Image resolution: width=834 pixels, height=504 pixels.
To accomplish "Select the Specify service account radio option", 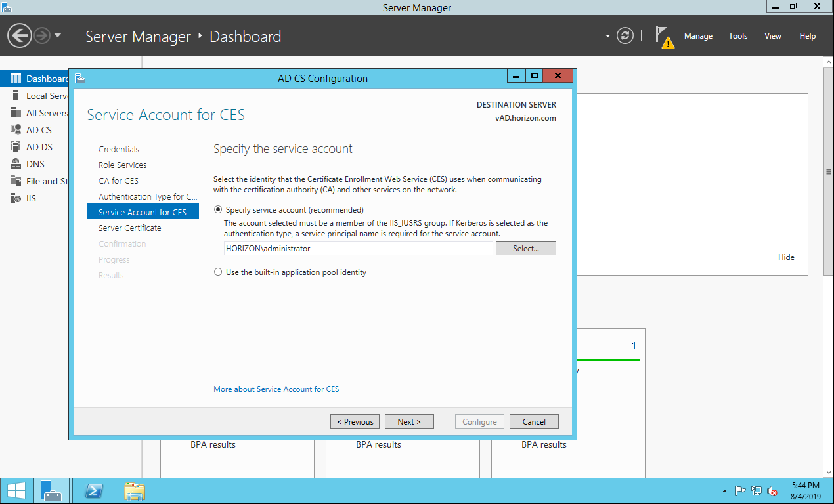I will [x=218, y=210].
